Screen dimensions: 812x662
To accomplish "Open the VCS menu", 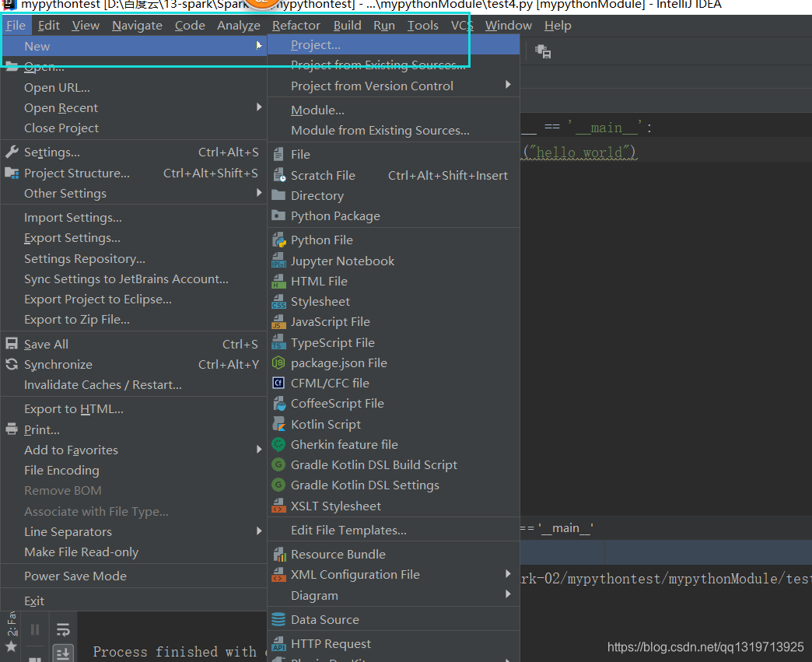I will (x=461, y=25).
